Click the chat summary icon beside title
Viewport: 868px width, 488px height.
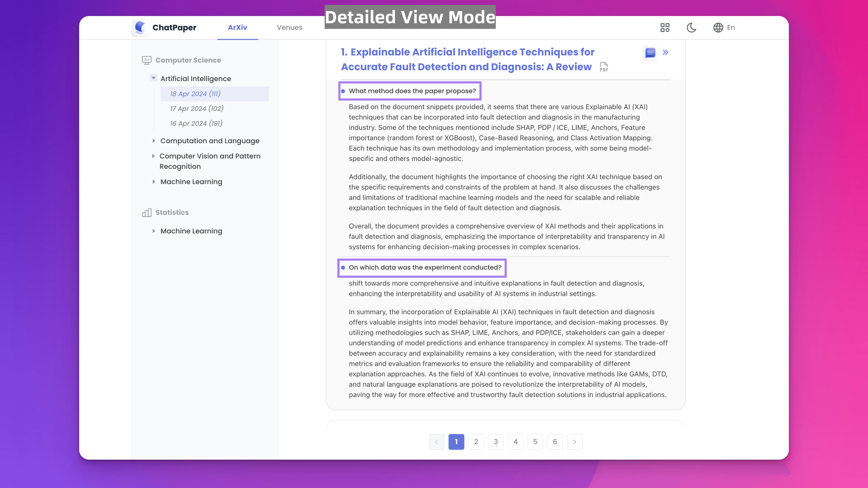click(x=650, y=52)
